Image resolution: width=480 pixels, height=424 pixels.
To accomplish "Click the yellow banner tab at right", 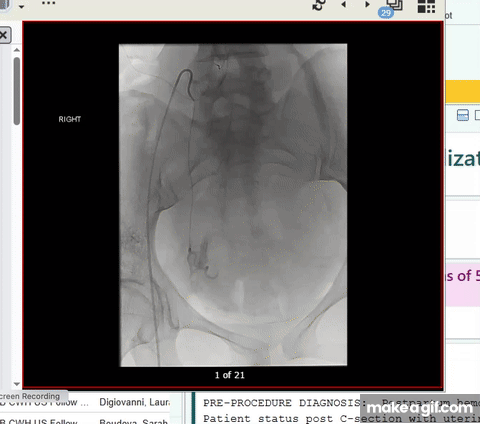I will click(463, 91).
